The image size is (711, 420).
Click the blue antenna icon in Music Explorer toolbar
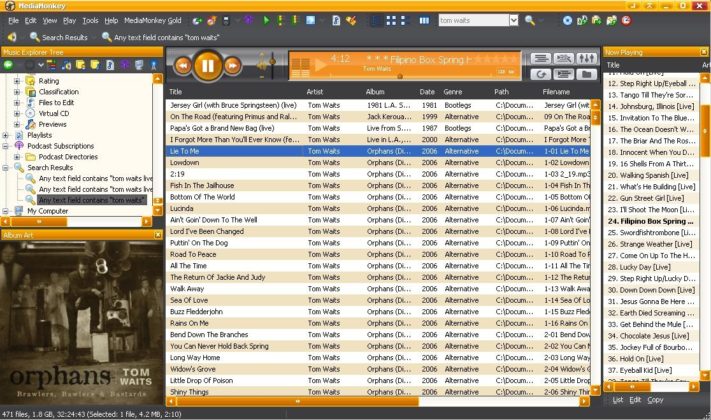tap(154, 65)
